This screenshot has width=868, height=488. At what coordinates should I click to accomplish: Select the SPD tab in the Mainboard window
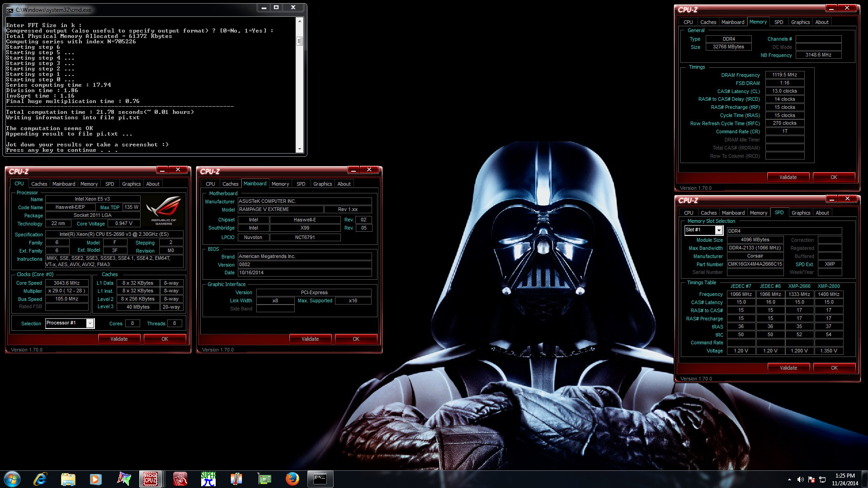[x=301, y=184]
